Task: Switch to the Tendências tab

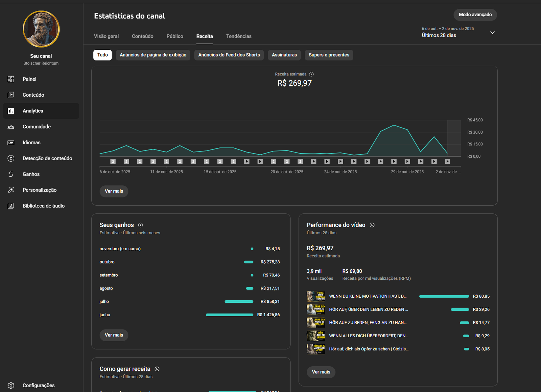Action: pos(239,37)
